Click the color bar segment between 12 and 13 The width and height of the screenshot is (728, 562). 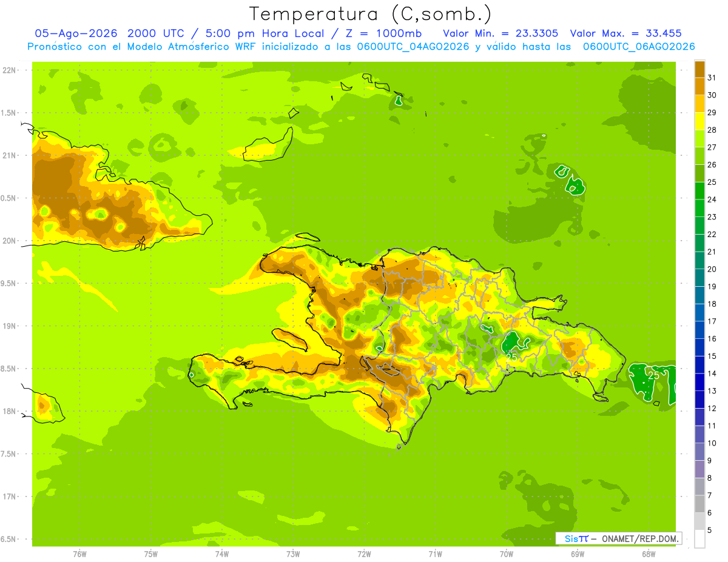pyautogui.click(x=699, y=400)
